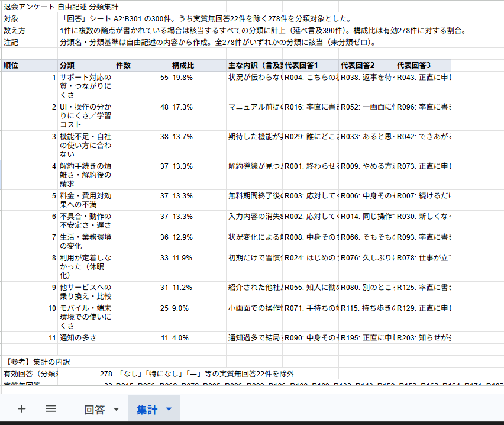This screenshot has width=504, height=425.
Task: Click the 19.8% percentage cell
Action: click(x=198, y=86)
